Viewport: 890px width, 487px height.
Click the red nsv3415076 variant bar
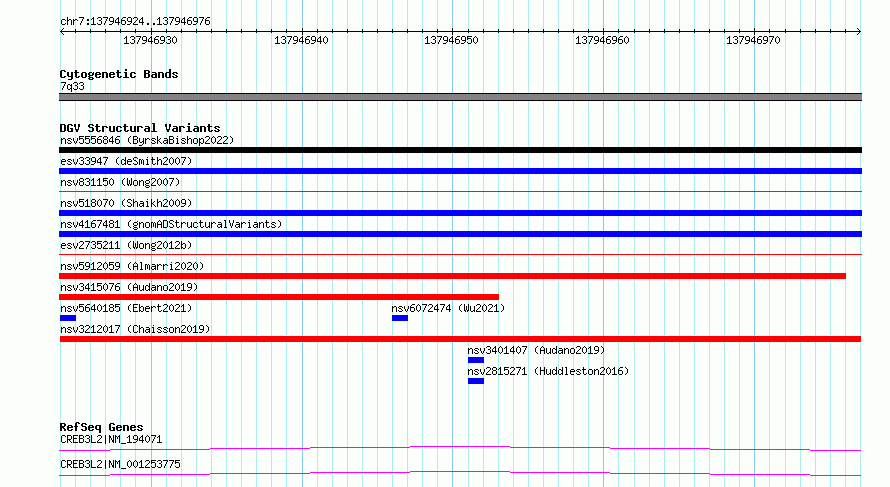click(279, 297)
